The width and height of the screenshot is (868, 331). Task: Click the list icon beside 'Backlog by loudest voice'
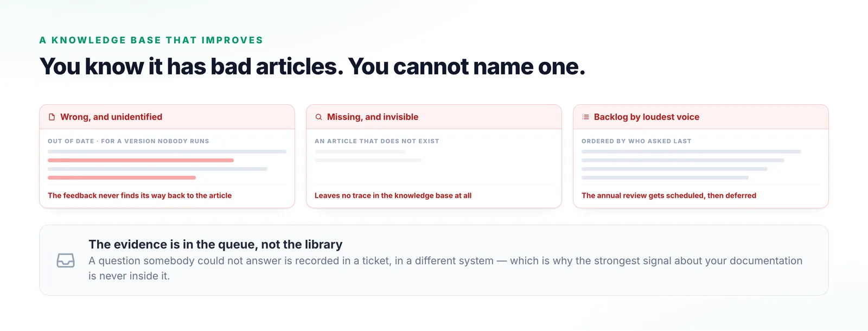click(586, 117)
